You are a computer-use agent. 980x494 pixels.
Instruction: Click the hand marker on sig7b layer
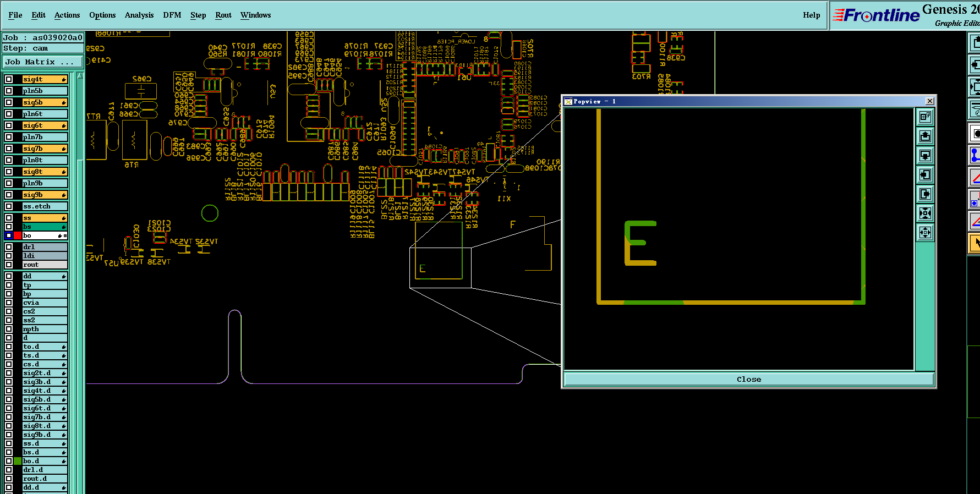click(64, 149)
